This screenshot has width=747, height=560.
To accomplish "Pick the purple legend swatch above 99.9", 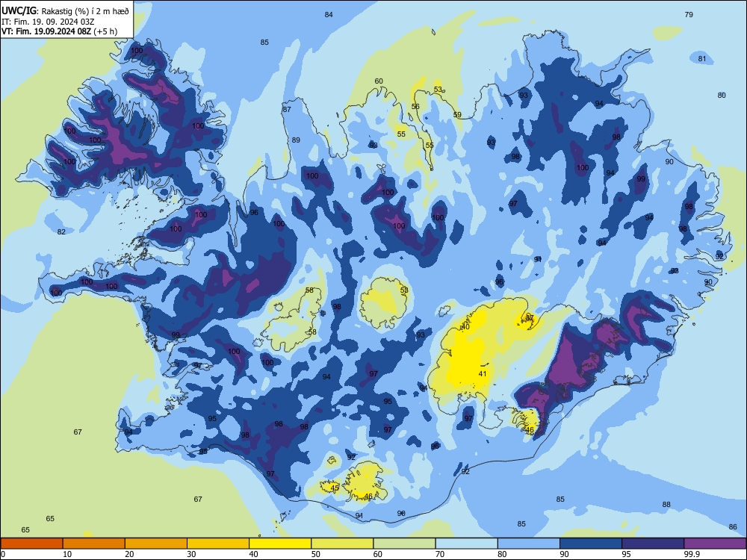I will [x=715, y=544].
